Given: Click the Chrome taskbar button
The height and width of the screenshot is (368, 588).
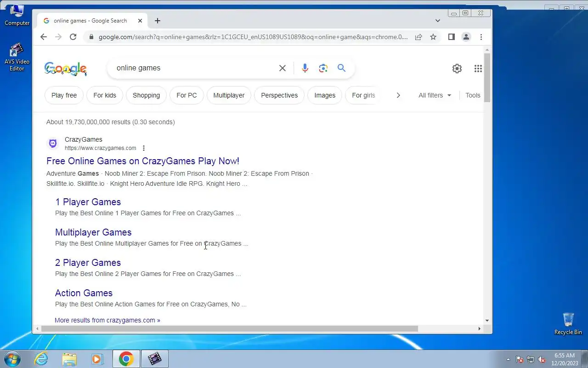Looking at the screenshot, I should pos(126,359).
